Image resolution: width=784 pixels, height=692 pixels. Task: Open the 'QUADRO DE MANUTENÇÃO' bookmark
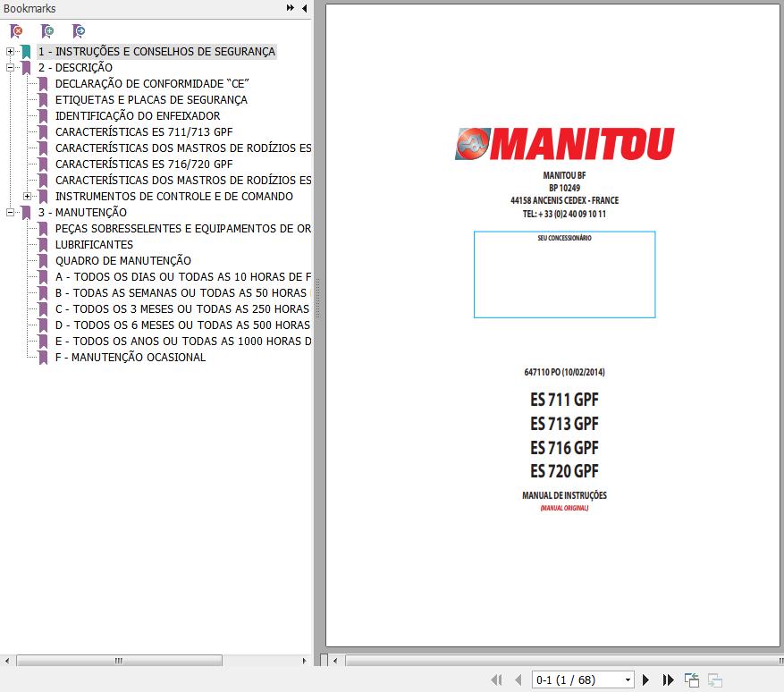pos(123,260)
